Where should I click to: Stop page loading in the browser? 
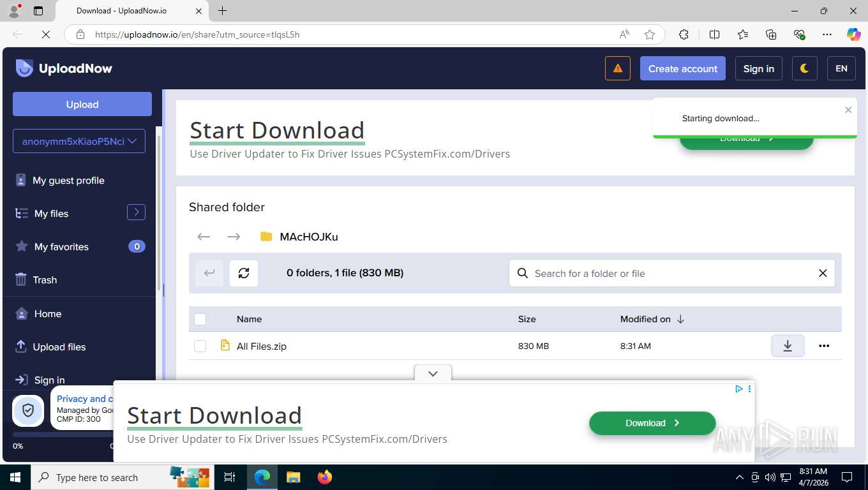click(45, 34)
